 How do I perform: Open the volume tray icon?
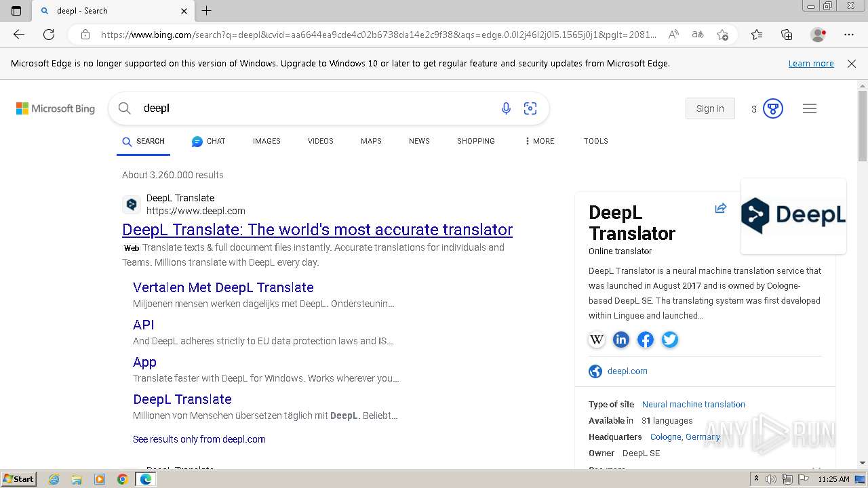[771, 479]
